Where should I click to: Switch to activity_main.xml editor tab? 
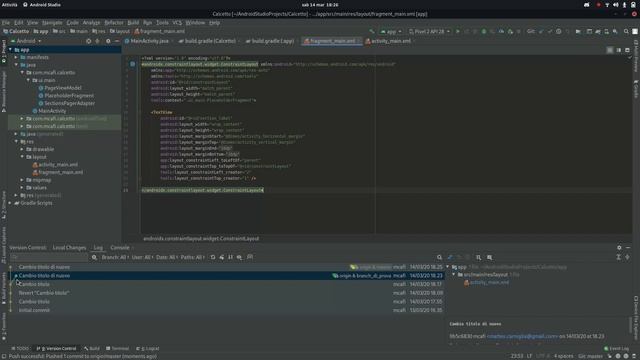391,41
